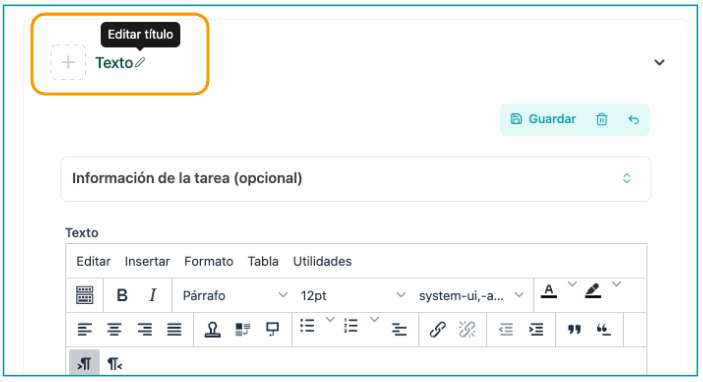
Task: Open the text color picker arrow
Action: 572,284
